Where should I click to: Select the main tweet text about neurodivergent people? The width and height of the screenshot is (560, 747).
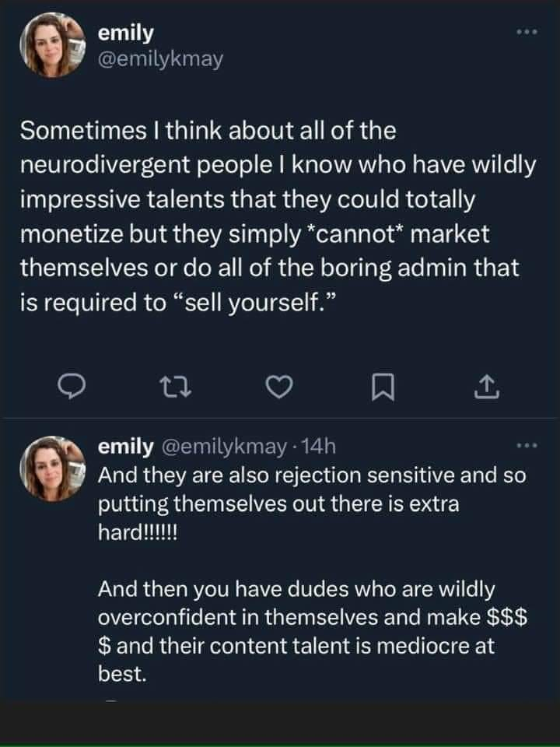point(278,216)
